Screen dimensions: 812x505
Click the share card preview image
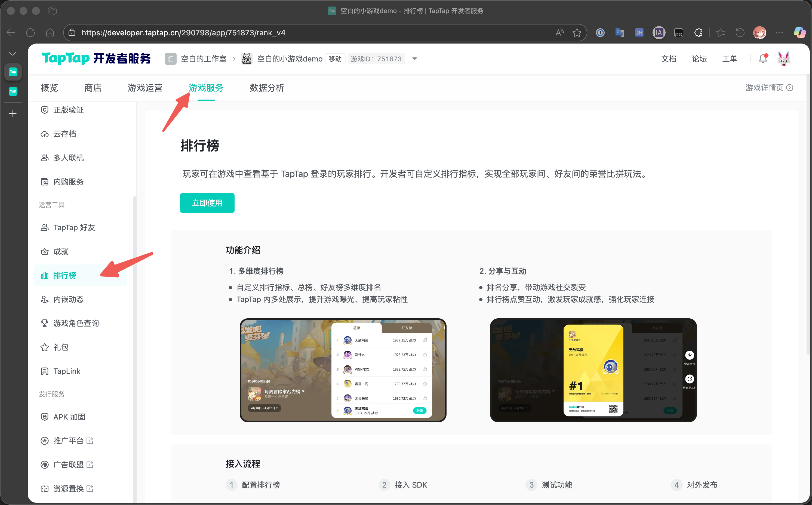(593, 370)
